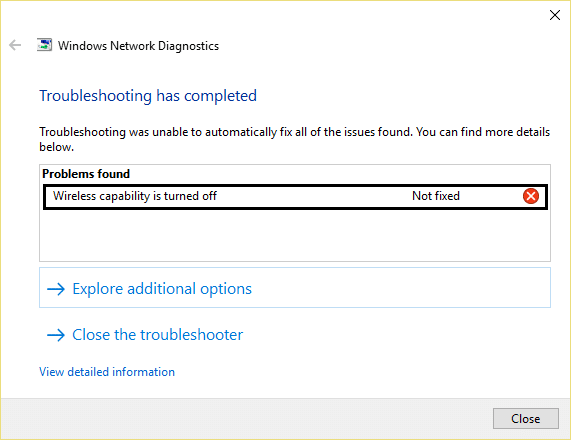Click the red error X icon
The height and width of the screenshot is (440, 571).
531,196
